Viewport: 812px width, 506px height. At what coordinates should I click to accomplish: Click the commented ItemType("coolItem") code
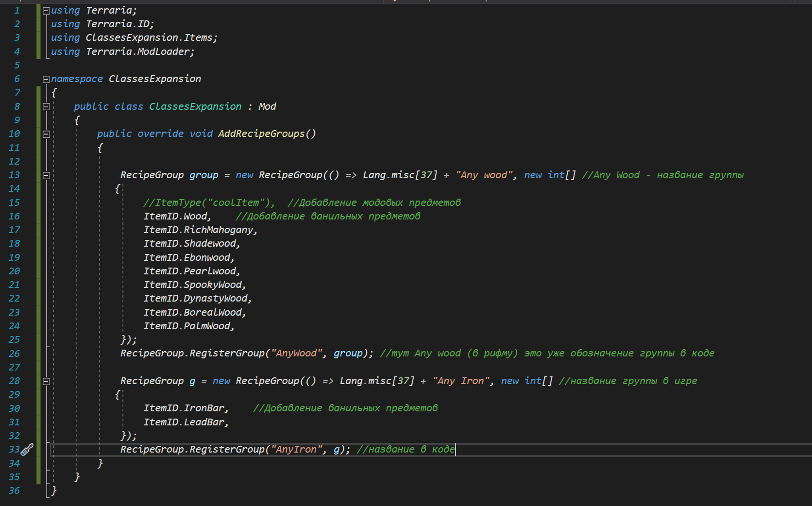pyautogui.click(x=209, y=202)
